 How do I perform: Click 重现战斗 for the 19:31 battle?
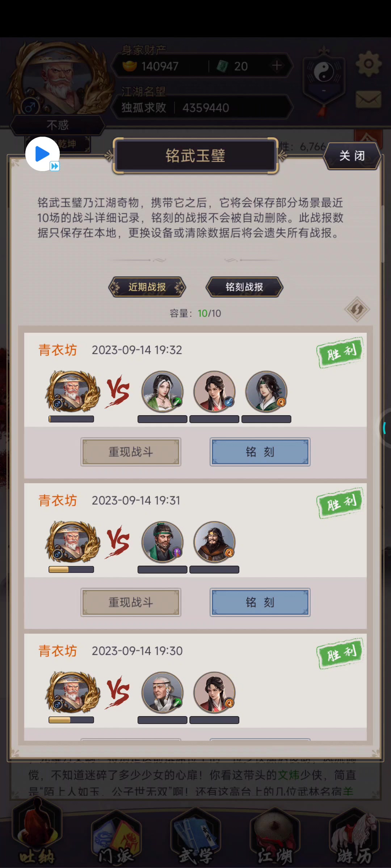click(x=131, y=603)
